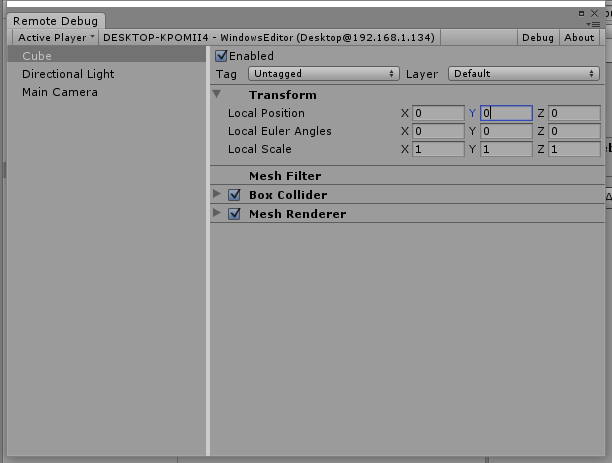Disable the Mesh Renderer checkbox
The height and width of the screenshot is (463, 612).
pyautogui.click(x=234, y=214)
